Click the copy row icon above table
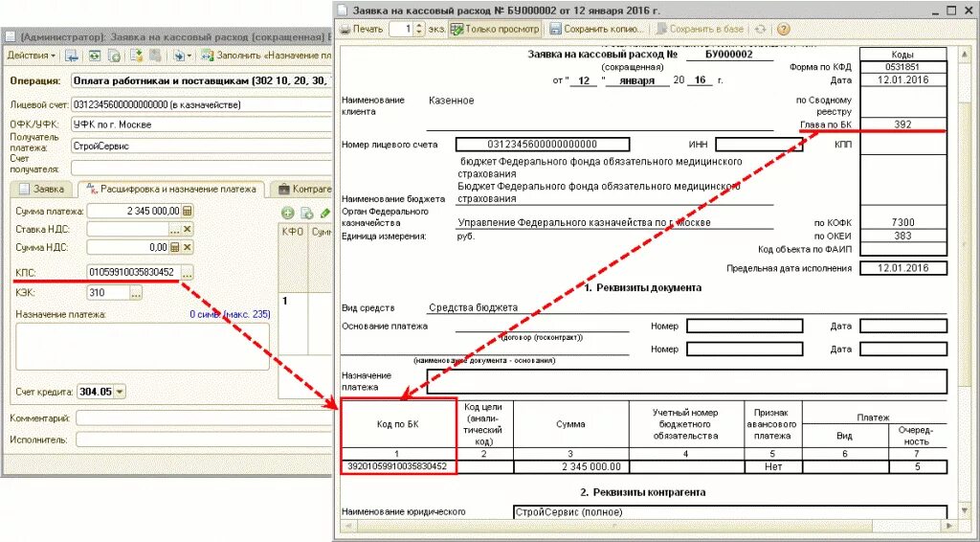 307,214
